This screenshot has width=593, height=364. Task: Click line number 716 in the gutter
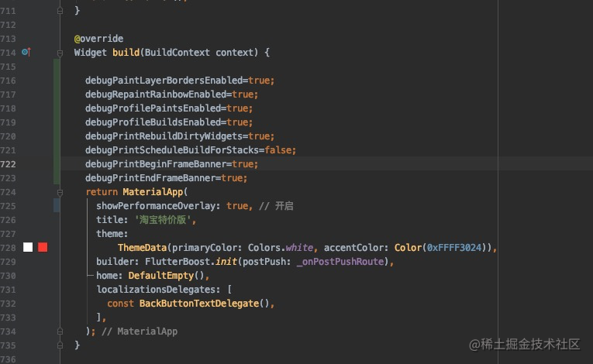(x=8, y=81)
